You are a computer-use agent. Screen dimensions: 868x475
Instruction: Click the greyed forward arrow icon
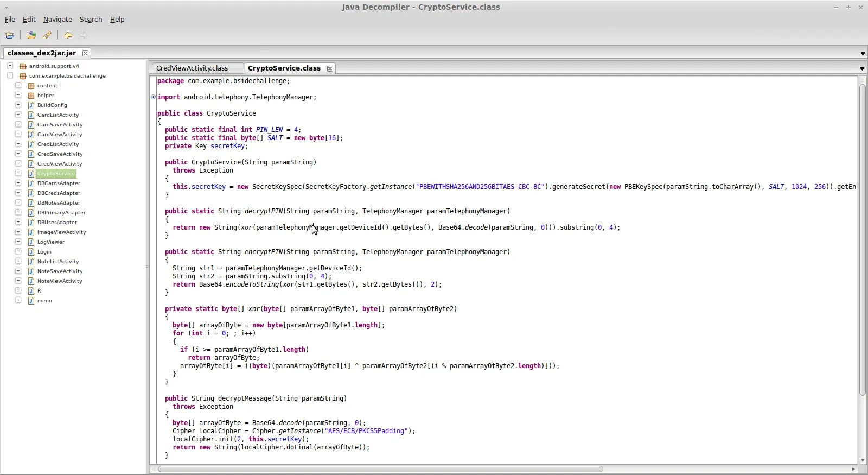(x=83, y=35)
